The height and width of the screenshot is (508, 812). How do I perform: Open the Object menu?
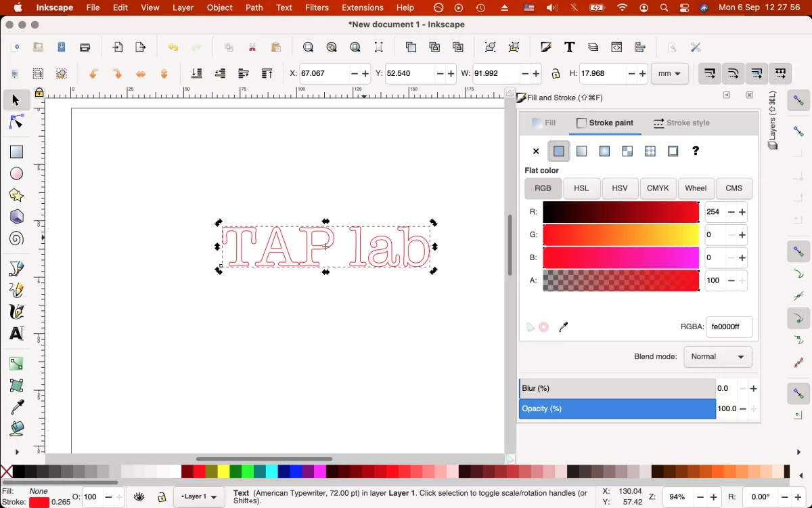pyautogui.click(x=220, y=8)
